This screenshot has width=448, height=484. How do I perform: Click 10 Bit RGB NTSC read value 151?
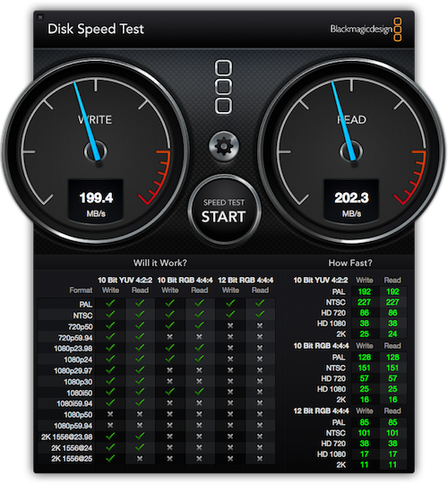pos(392,368)
